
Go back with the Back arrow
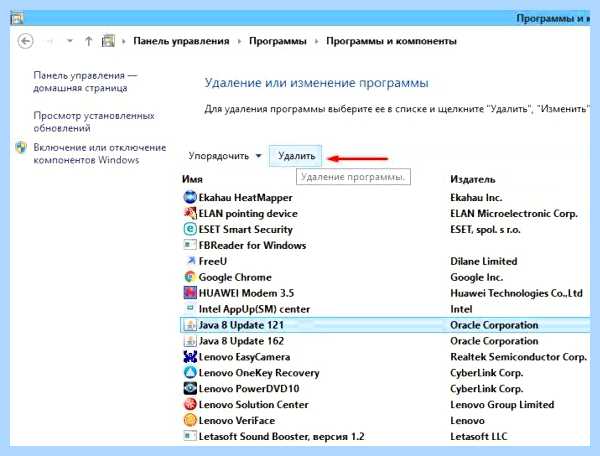pos(26,41)
